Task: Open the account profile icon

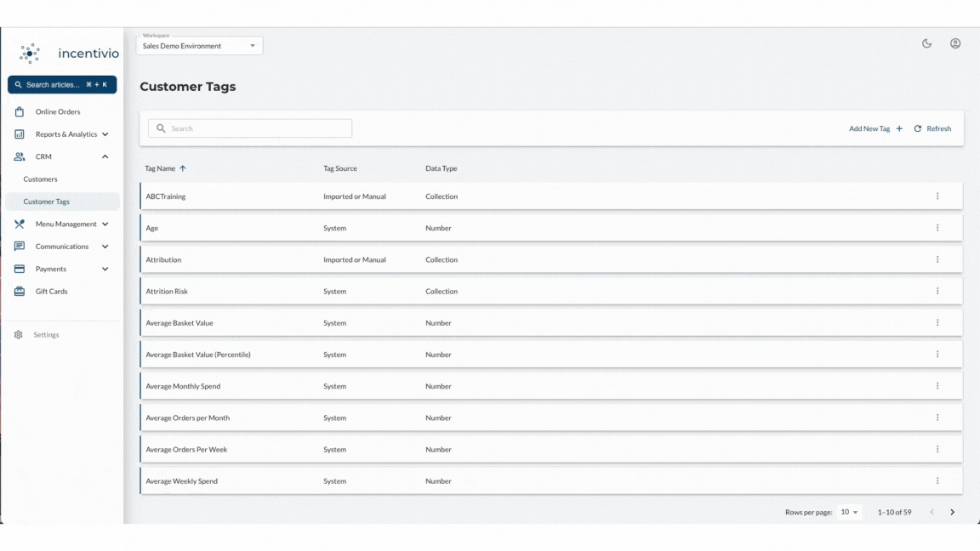Action: point(956,43)
